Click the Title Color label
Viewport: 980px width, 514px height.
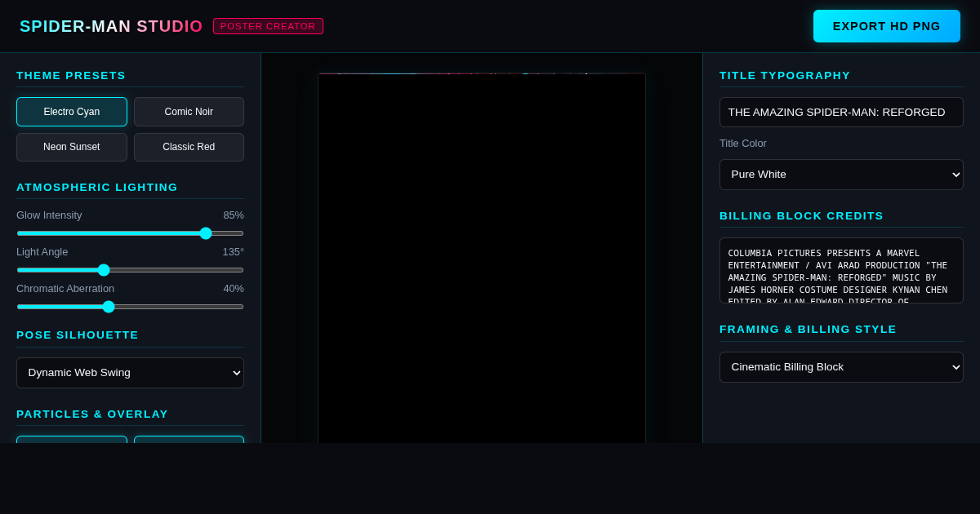click(743, 144)
